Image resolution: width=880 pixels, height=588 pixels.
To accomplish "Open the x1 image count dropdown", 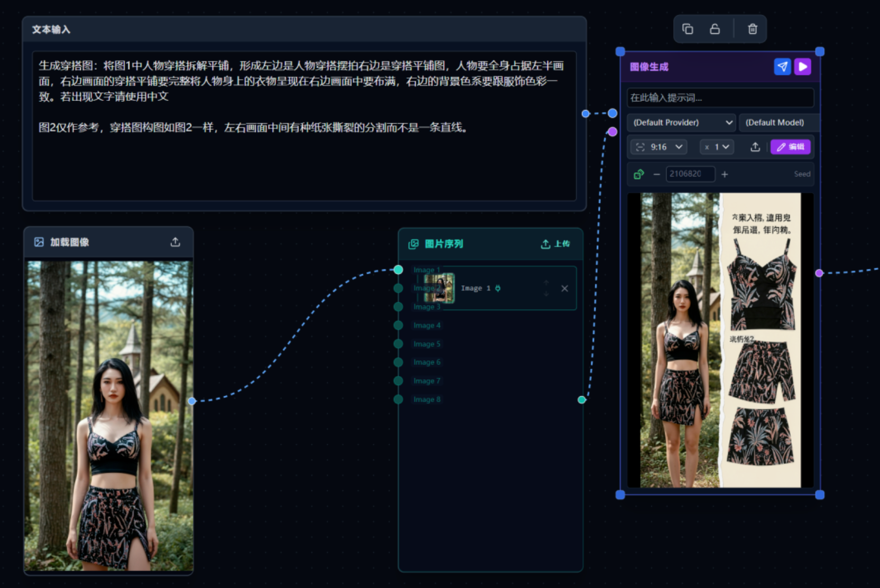I will click(x=717, y=147).
